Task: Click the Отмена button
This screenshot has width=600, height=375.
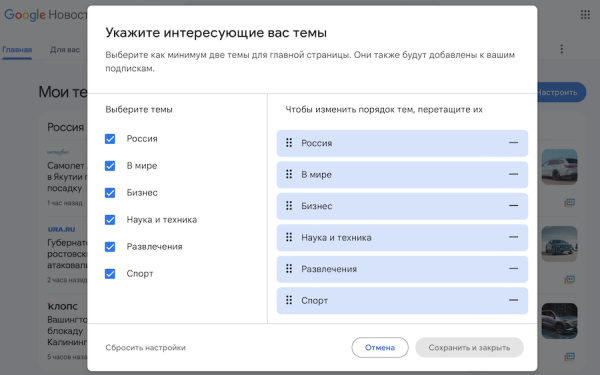Action: (x=380, y=347)
